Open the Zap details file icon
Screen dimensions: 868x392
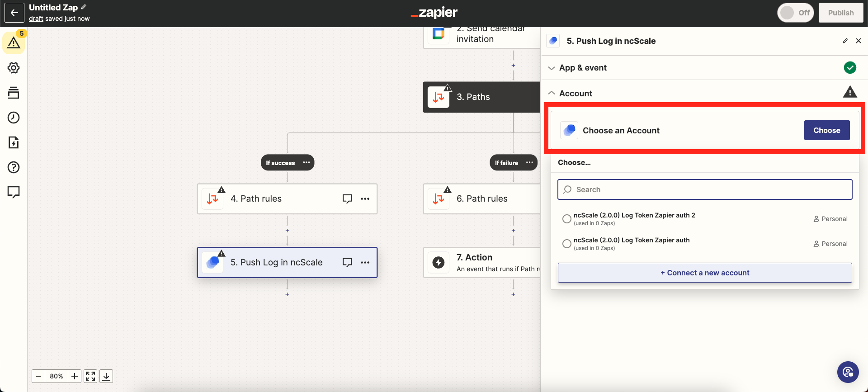(14, 142)
